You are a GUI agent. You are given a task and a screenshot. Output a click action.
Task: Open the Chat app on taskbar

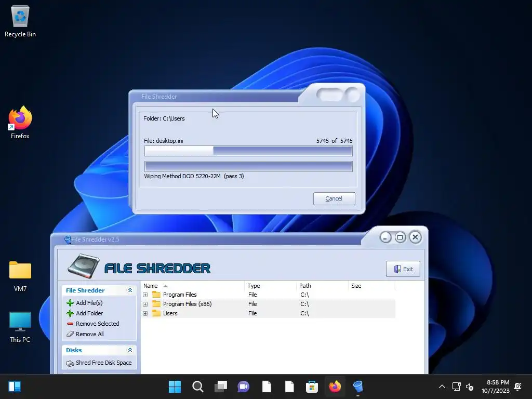(243, 387)
